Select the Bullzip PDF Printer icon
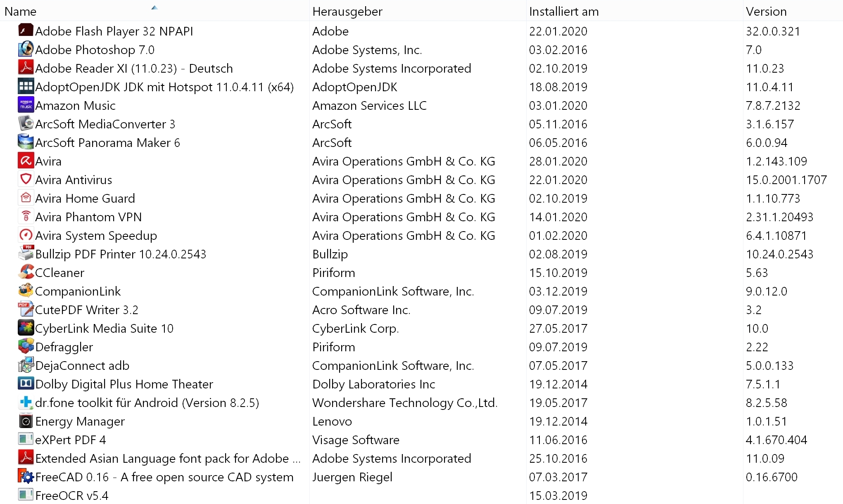This screenshot has width=843, height=504. (26, 253)
